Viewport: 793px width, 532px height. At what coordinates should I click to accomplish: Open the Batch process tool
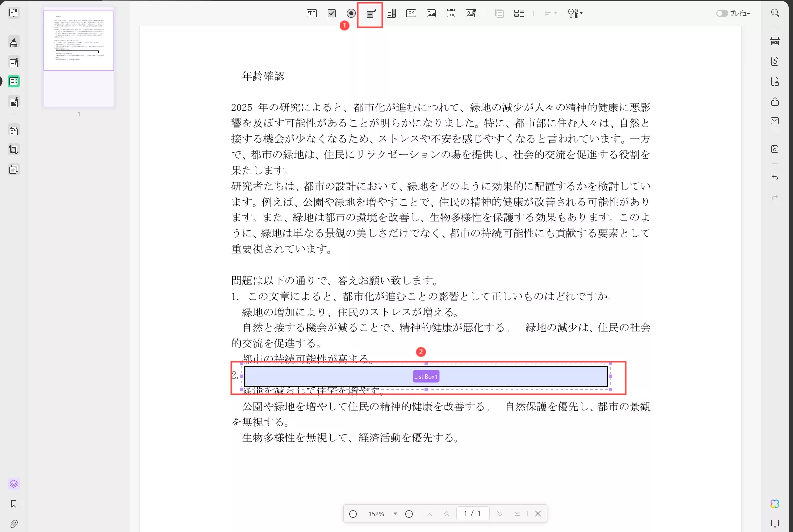click(x=14, y=169)
